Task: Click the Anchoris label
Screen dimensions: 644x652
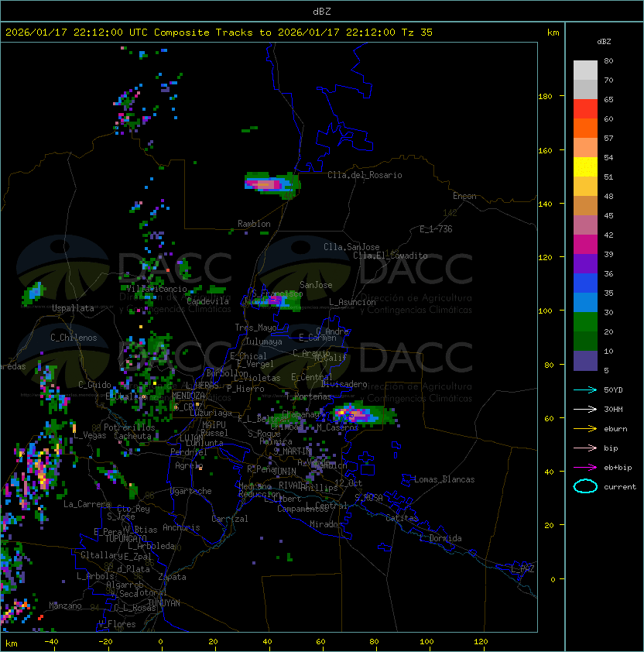Action: pyautogui.click(x=181, y=527)
